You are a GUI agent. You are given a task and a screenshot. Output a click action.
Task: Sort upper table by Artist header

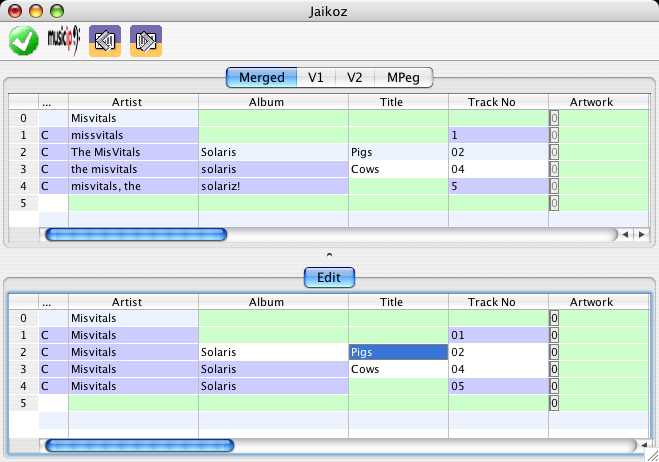point(133,102)
